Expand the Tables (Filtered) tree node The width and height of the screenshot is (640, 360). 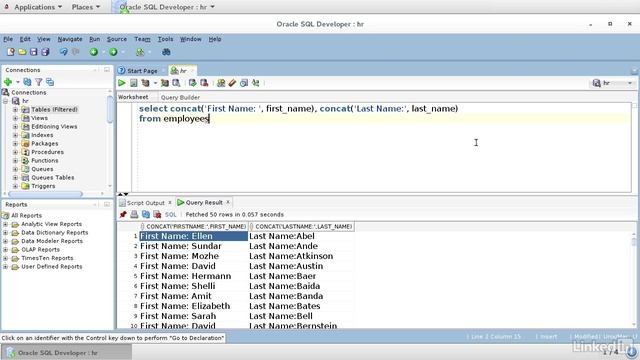click(x=15, y=109)
